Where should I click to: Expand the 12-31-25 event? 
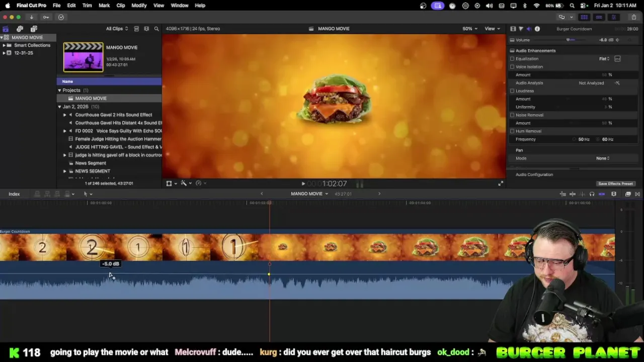(x=4, y=53)
